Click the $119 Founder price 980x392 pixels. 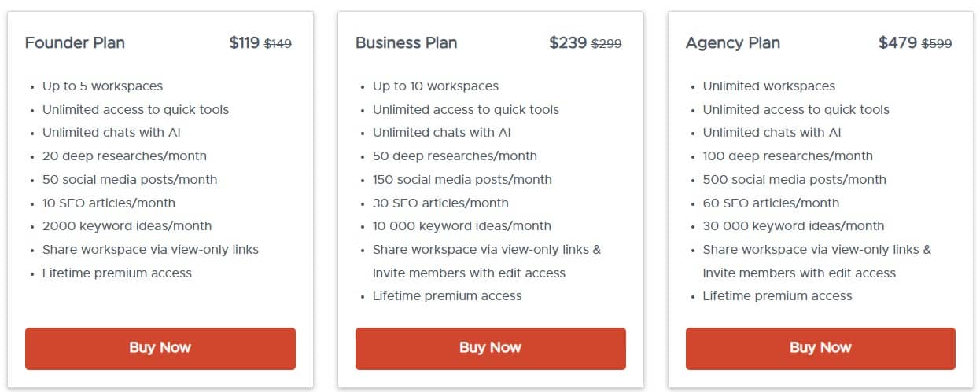pos(245,43)
